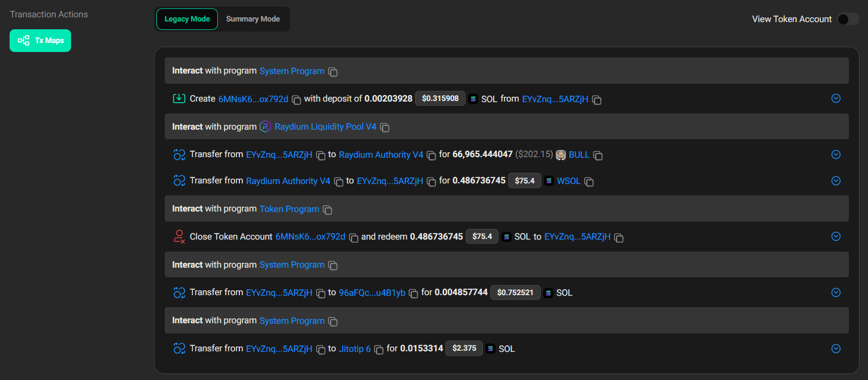Open the BULL token link

pos(579,155)
